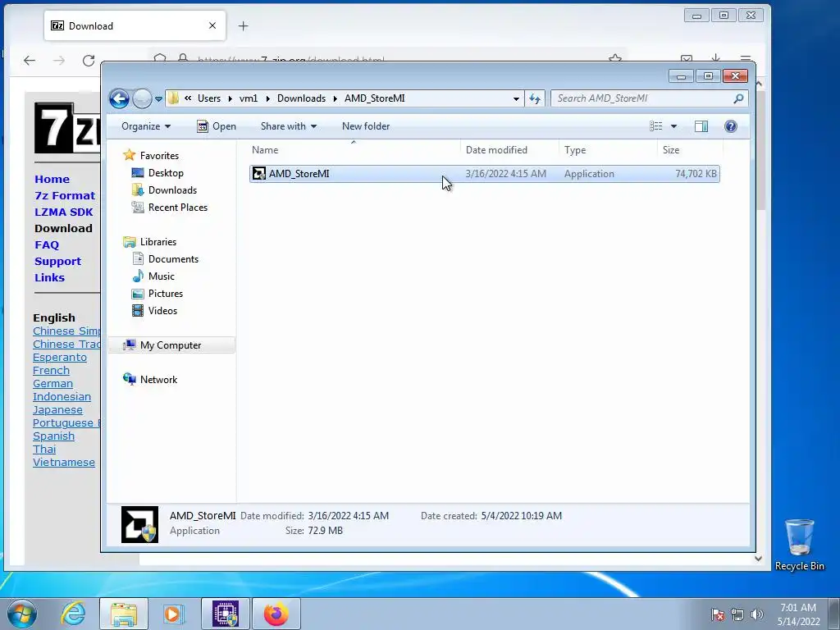This screenshot has height=630, width=840.
Task: Click the AMD_StoreMI file icon in list
Action: (x=259, y=174)
